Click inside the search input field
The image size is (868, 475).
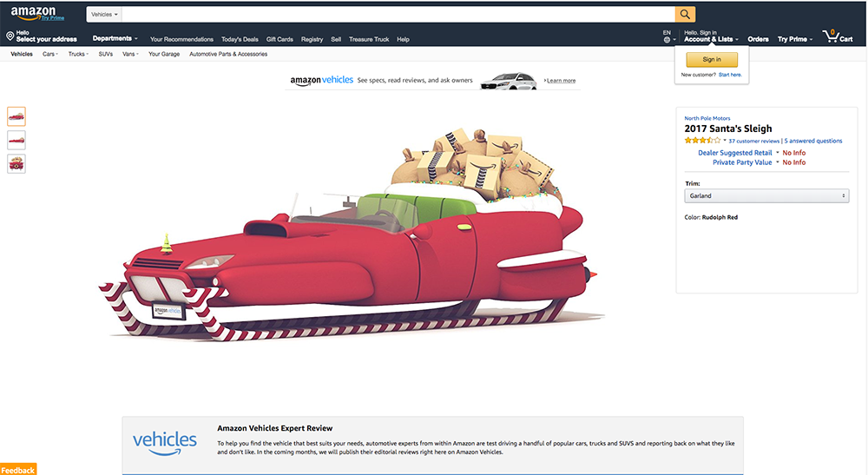click(398, 15)
